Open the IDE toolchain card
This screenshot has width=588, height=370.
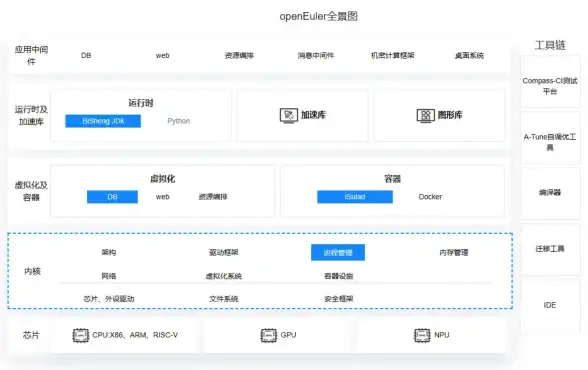click(x=550, y=305)
